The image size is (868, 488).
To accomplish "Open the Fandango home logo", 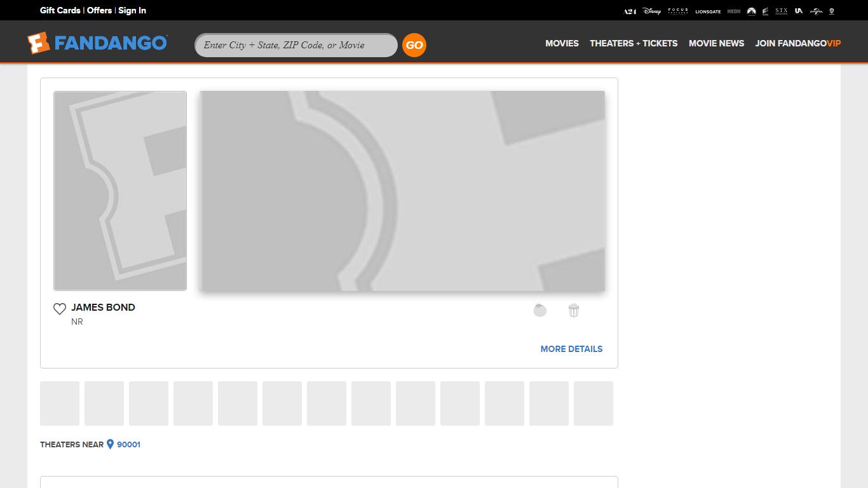I will [97, 43].
